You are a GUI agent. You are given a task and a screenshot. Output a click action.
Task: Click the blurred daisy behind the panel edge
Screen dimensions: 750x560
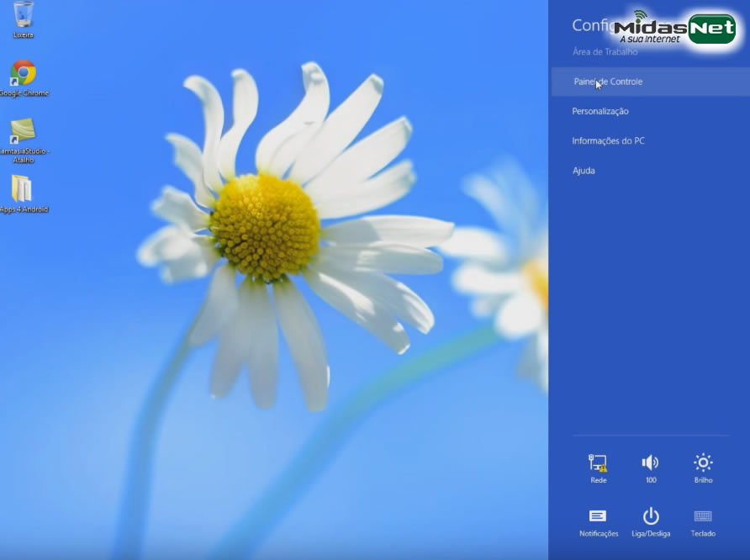pyautogui.click(x=504, y=269)
